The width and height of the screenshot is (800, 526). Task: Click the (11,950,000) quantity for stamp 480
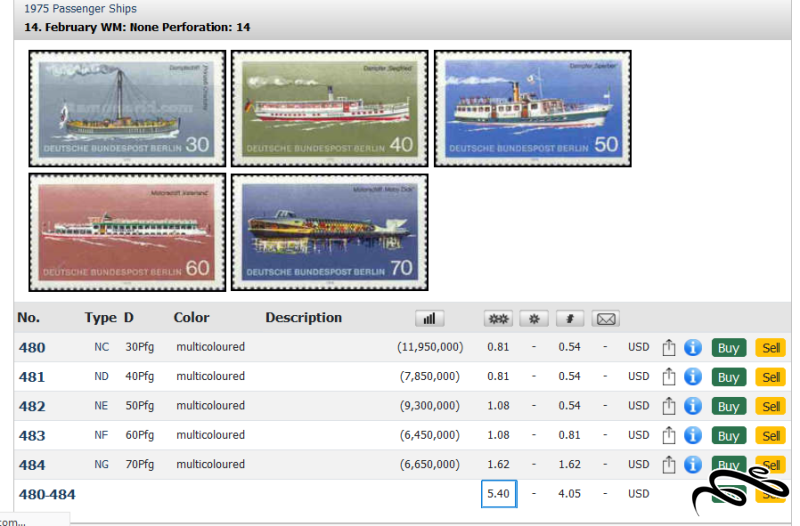[x=430, y=347]
